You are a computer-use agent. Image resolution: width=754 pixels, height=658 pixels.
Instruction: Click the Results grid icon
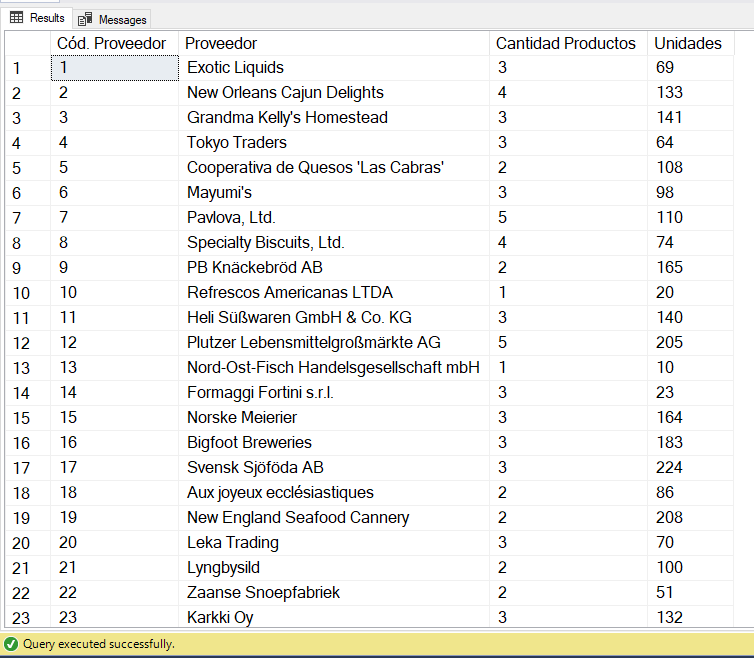click(x=16, y=18)
